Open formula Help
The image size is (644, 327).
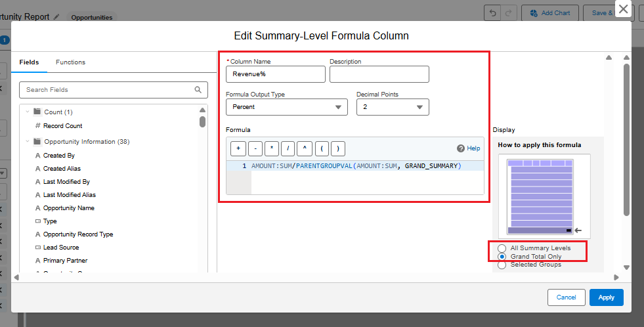469,148
